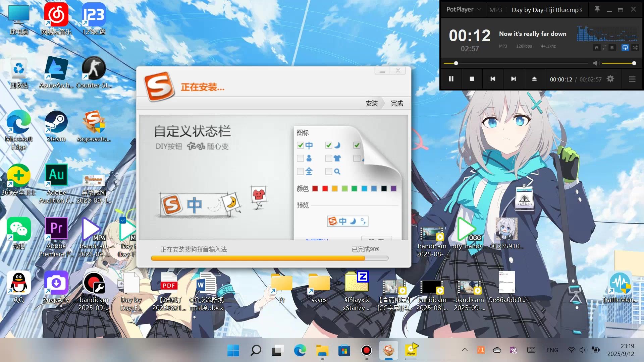This screenshot has height=362, width=644.
Task: Select the 回收站 recycle bin
Action: pos(19,73)
